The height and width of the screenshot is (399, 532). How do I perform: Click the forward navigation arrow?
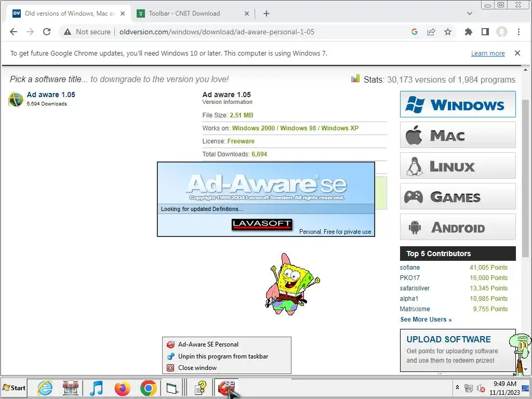pyautogui.click(x=30, y=32)
